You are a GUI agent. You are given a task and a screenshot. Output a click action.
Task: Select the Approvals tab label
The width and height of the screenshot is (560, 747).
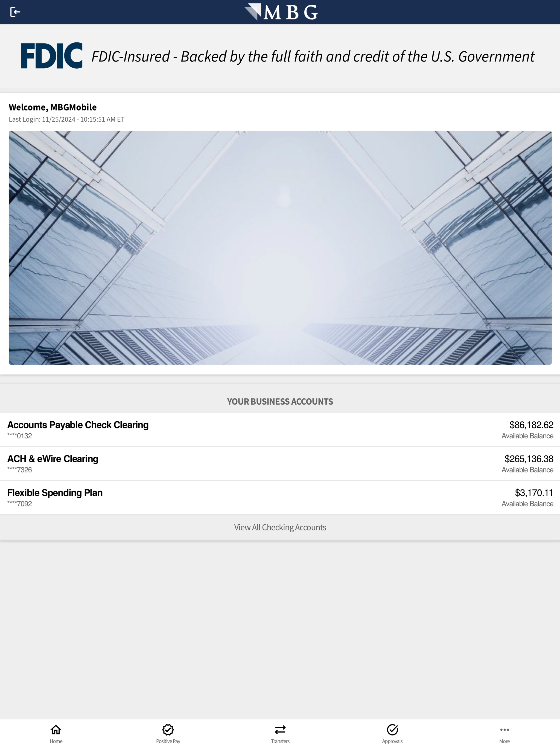(392, 741)
